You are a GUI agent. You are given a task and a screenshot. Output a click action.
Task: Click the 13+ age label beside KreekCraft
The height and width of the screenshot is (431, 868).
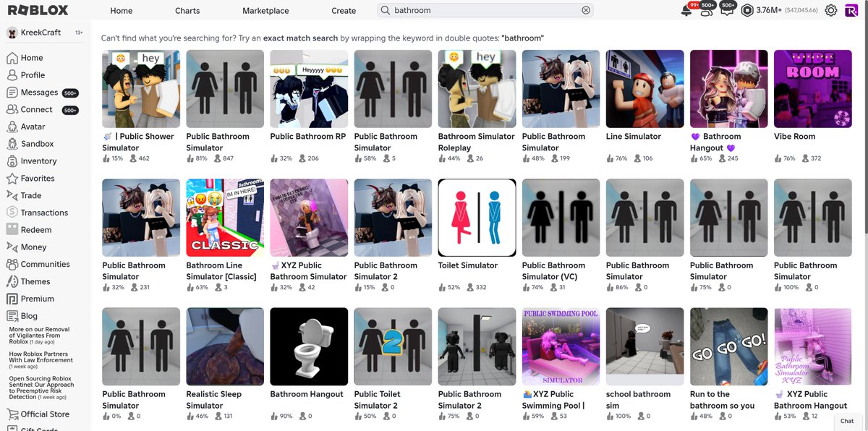pos(79,33)
